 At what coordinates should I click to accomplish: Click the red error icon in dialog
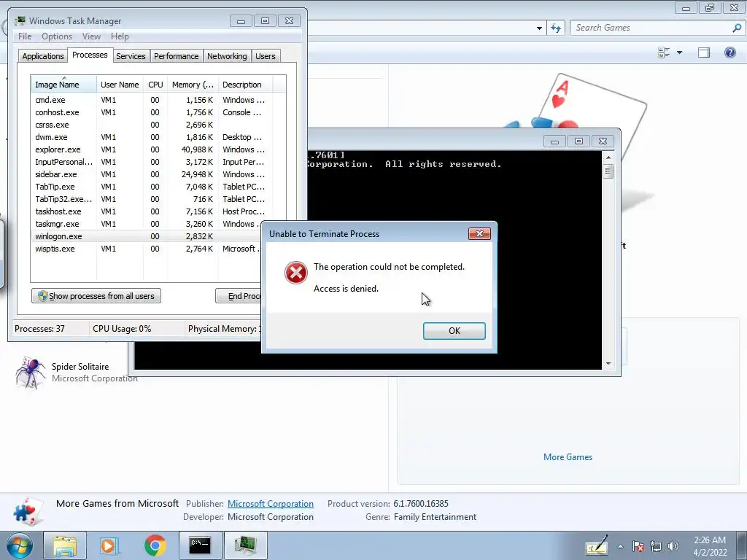296,273
